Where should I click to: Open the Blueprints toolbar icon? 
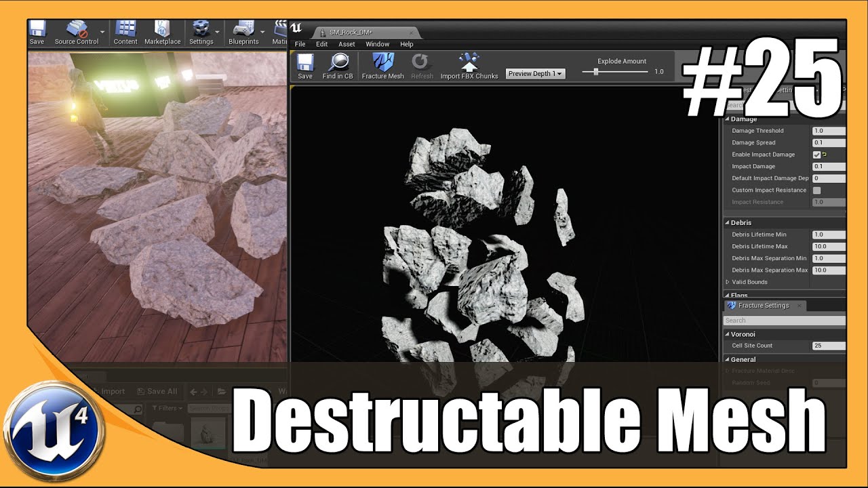[x=243, y=32]
